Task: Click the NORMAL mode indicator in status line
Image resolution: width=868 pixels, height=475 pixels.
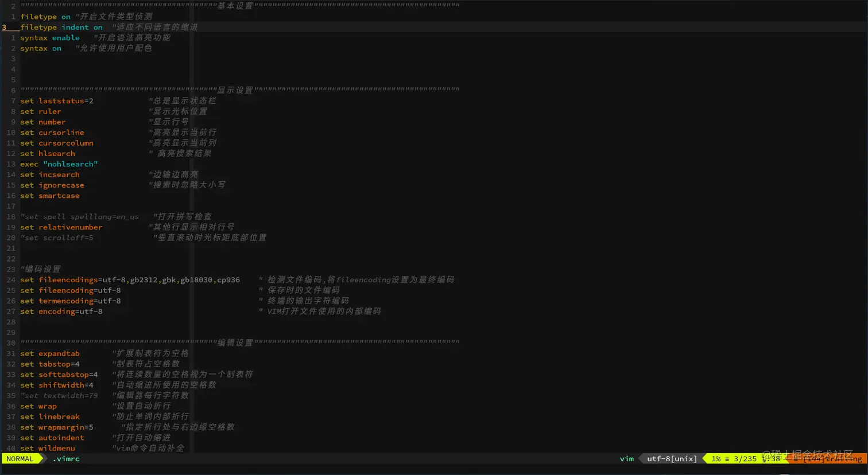Action: click(20, 458)
